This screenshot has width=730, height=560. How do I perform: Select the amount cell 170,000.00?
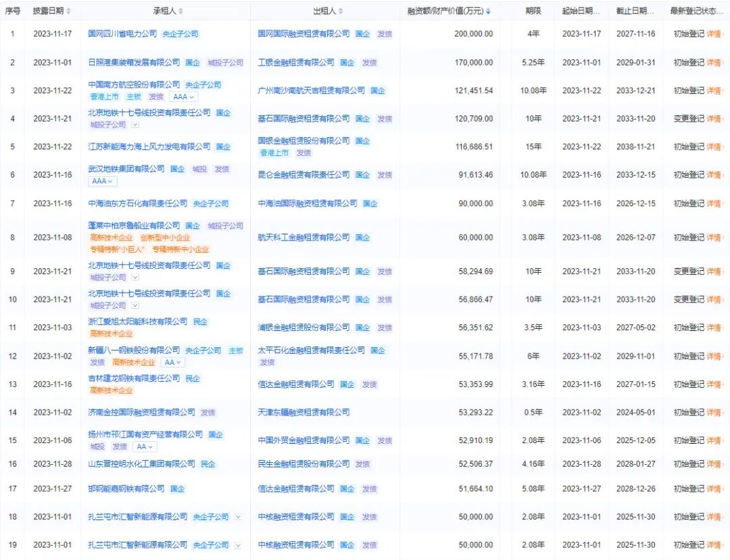[473, 62]
